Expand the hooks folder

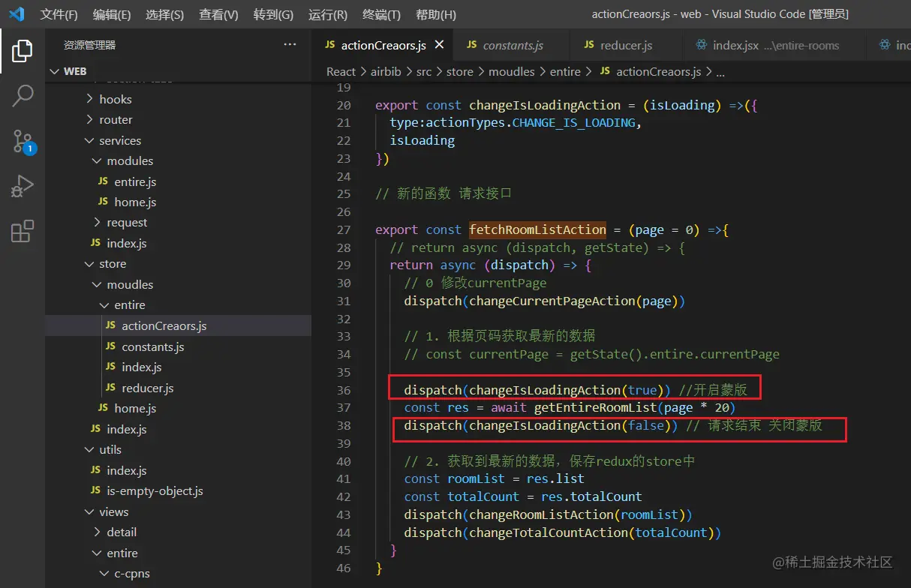tap(178, 99)
